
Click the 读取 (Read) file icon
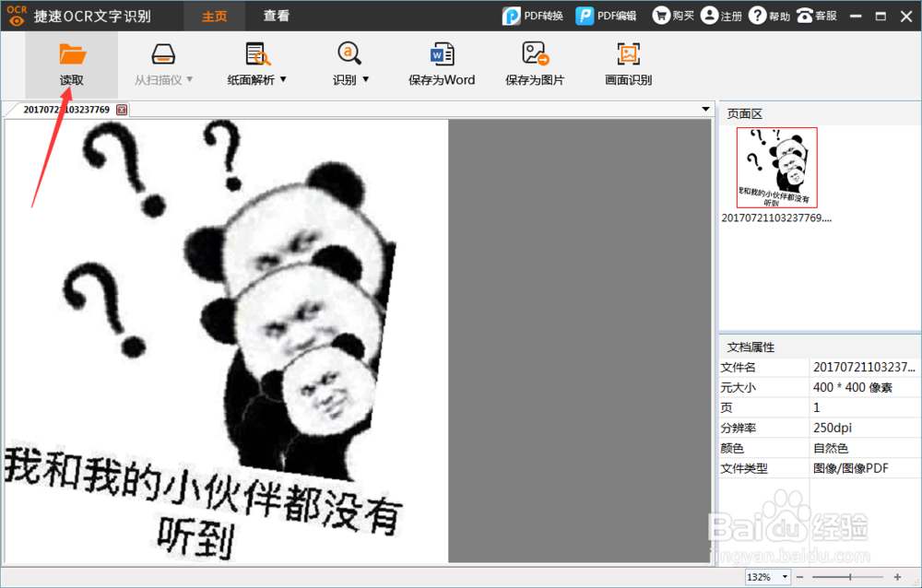(71, 57)
